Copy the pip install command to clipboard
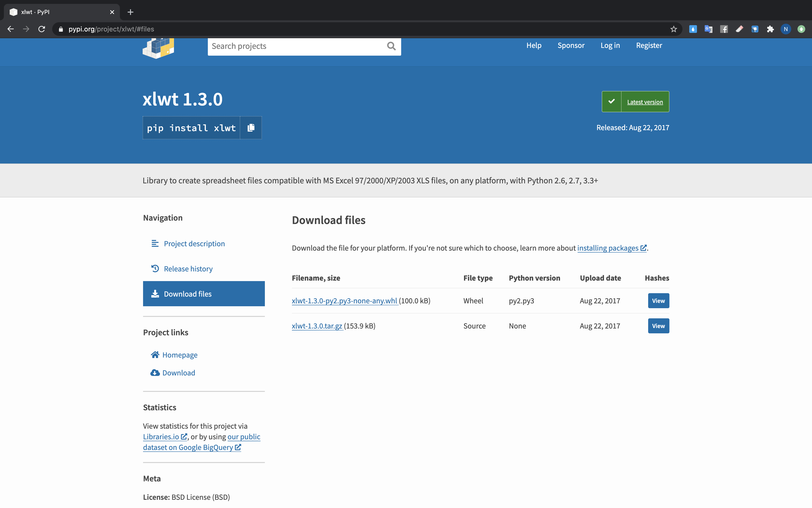This screenshot has height=508, width=812. coord(251,128)
